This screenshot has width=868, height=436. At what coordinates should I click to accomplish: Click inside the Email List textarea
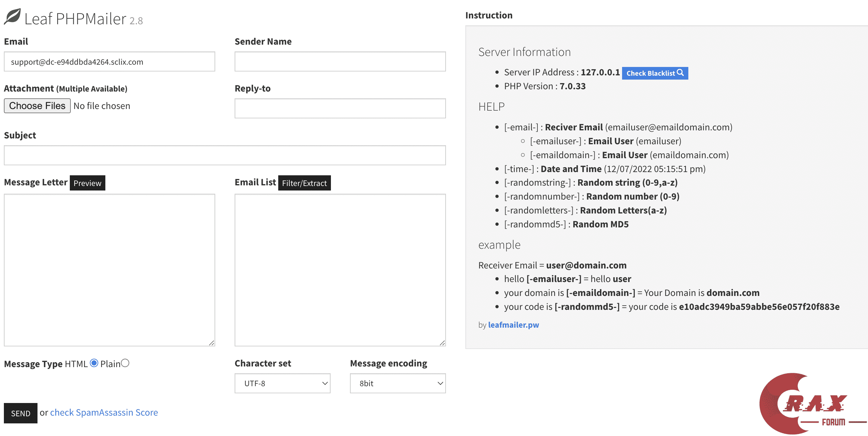tap(340, 270)
